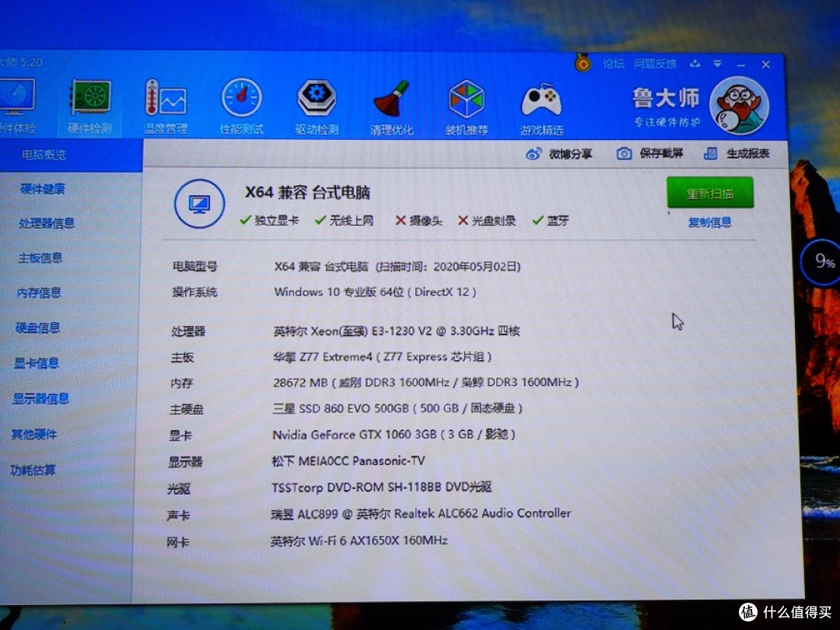Open the 硬件体检 hardware checkup icon
Screen dimensions: 840x630
[x=16, y=106]
